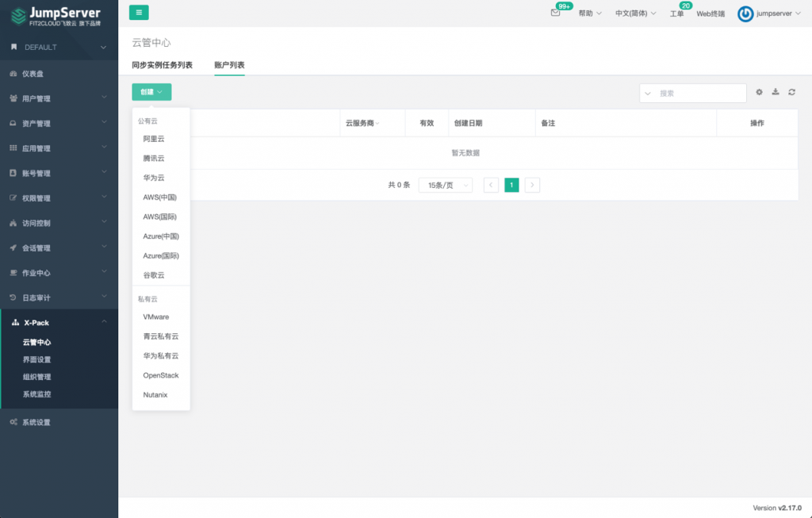812x518 pixels.
Task: Select 青云私有云 from create menu
Action: tap(161, 336)
